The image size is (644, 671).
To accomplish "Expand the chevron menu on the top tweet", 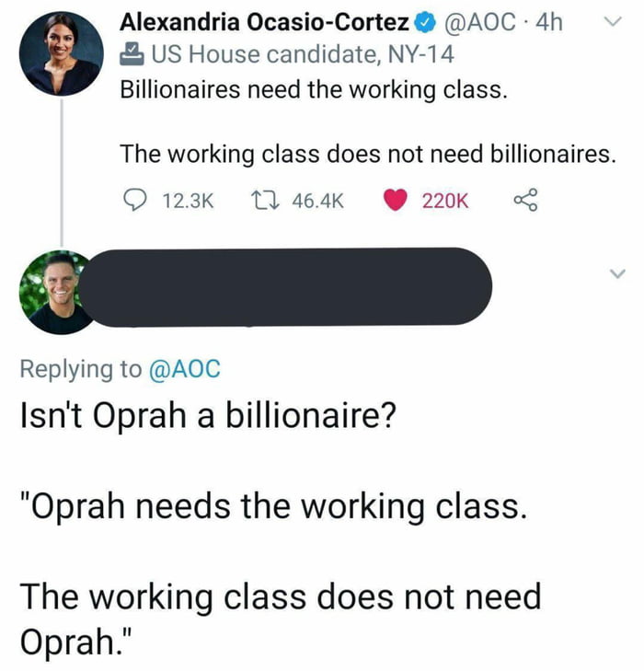I will click(x=606, y=20).
